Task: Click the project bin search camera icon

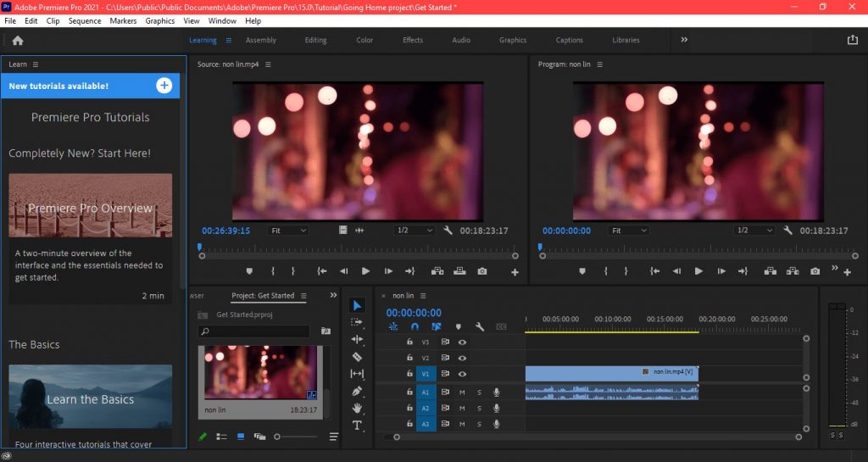Action: 326,331
